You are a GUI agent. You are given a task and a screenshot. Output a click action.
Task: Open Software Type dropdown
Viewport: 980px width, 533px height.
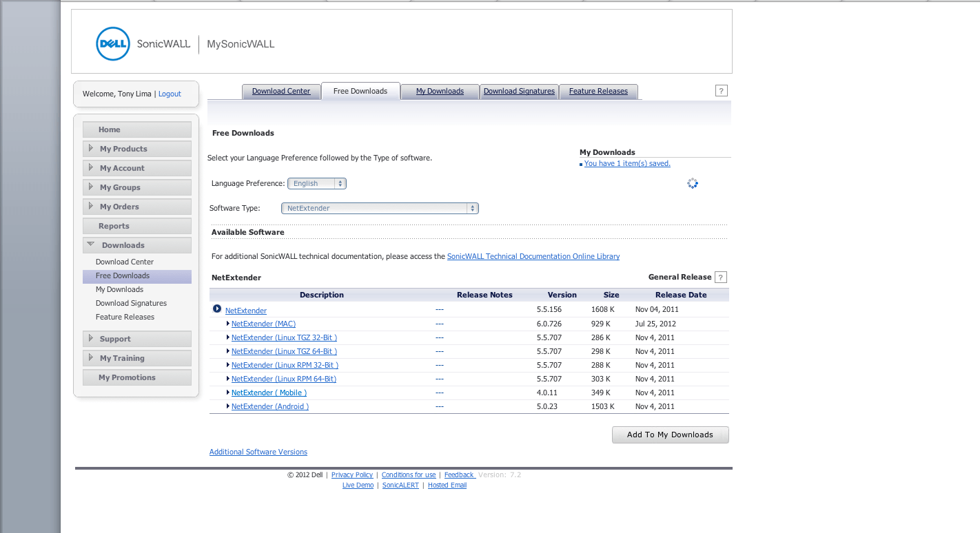pos(380,208)
